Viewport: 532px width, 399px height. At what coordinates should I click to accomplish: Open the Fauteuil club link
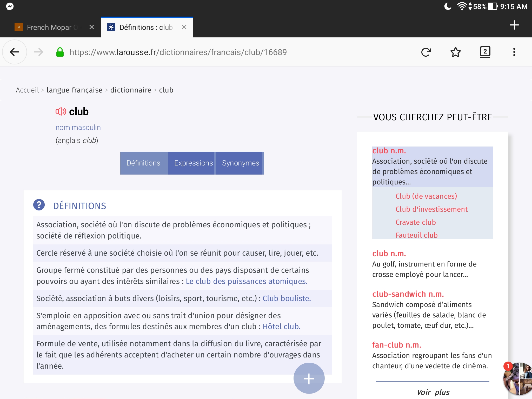coord(416,235)
